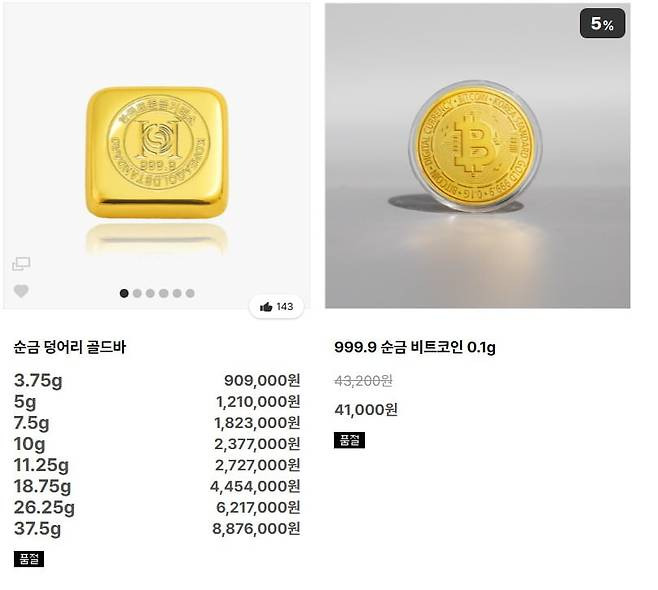
Task: Open the 순금 덩어리 골드바 product title
Action: tap(70, 348)
